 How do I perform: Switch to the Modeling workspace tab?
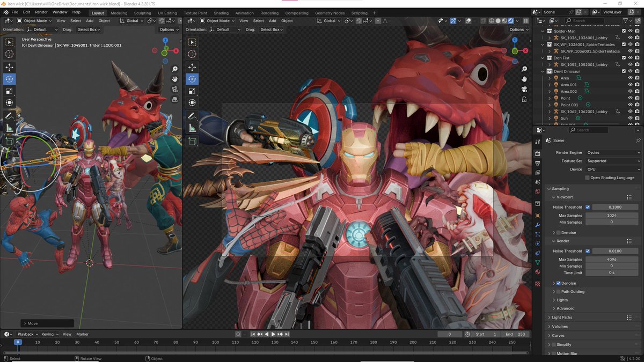pos(119,13)
